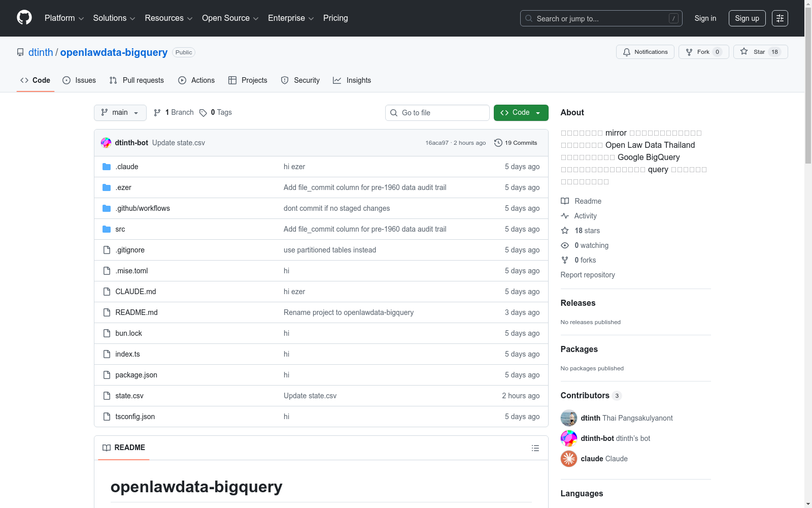812x508 pixels.
Task: Open commit message 'use partitioned tables instead'
Action: pos(330,250)
